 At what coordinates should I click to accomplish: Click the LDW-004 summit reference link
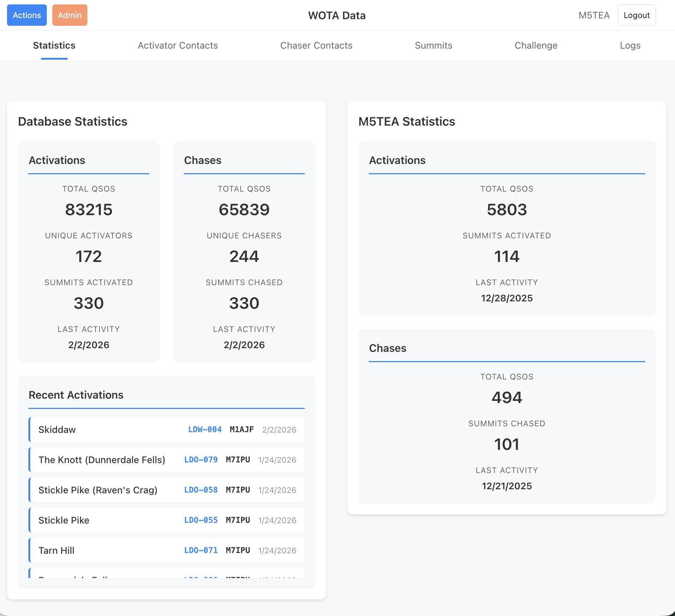[205, 430]
